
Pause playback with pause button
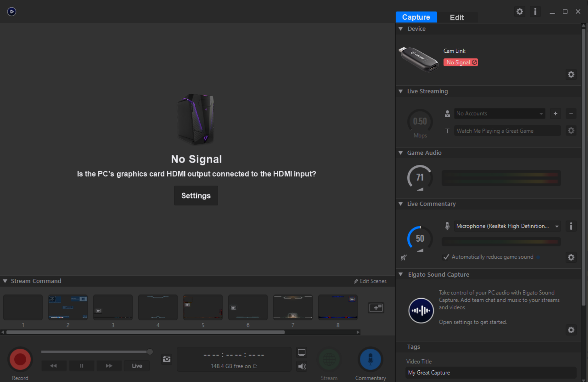(81, 366)
